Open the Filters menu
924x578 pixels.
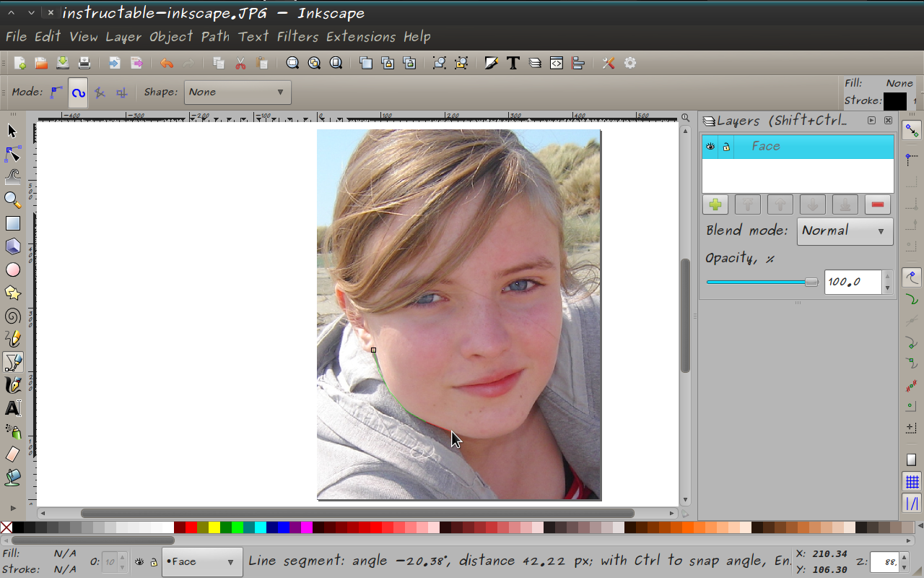297,36
